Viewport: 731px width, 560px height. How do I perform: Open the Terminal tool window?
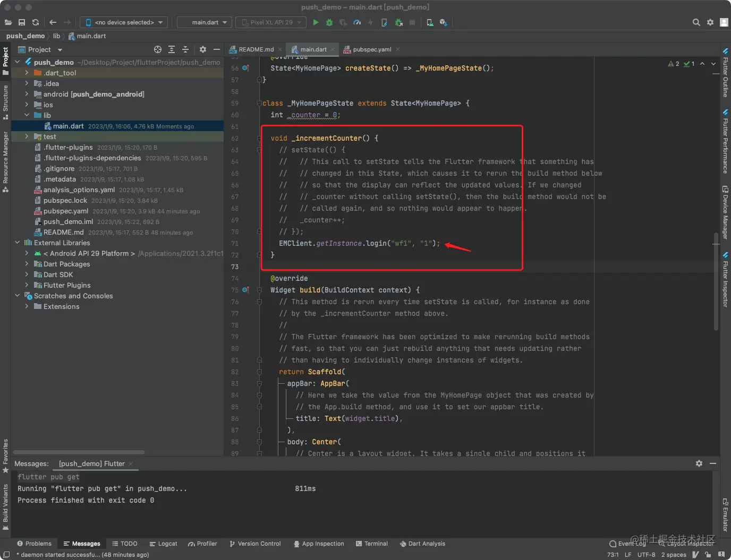(x=371, y=544)
